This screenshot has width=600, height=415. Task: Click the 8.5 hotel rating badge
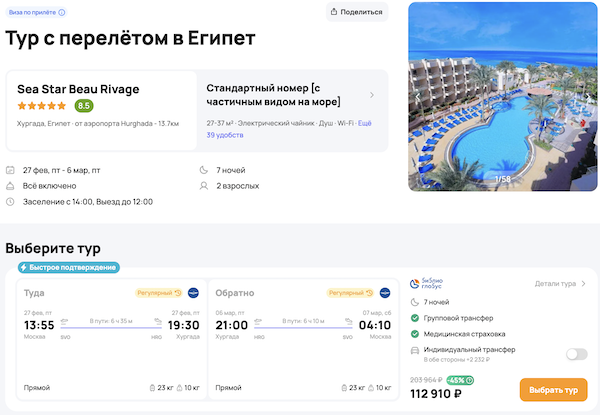click(84, 105)
